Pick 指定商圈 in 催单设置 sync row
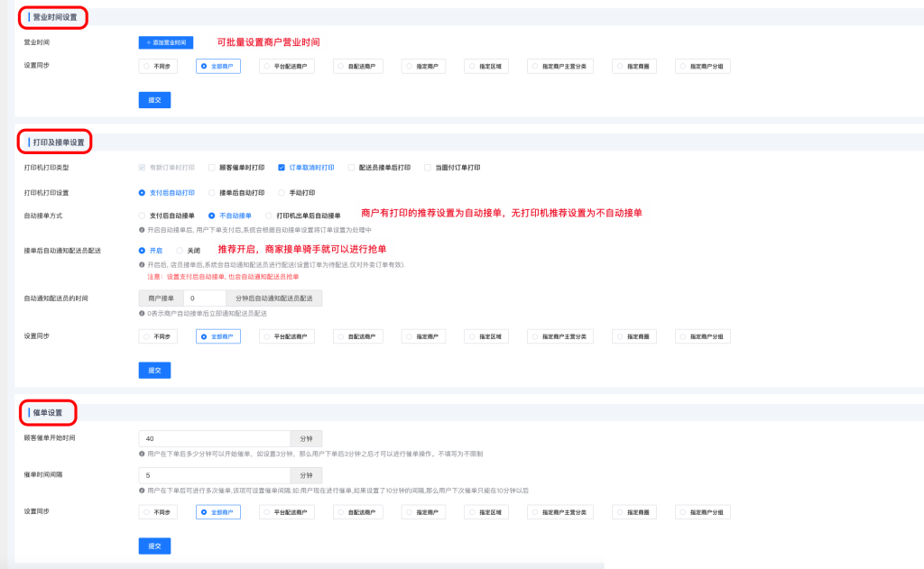Screen dimensions: 924x569 coord(637,512)
